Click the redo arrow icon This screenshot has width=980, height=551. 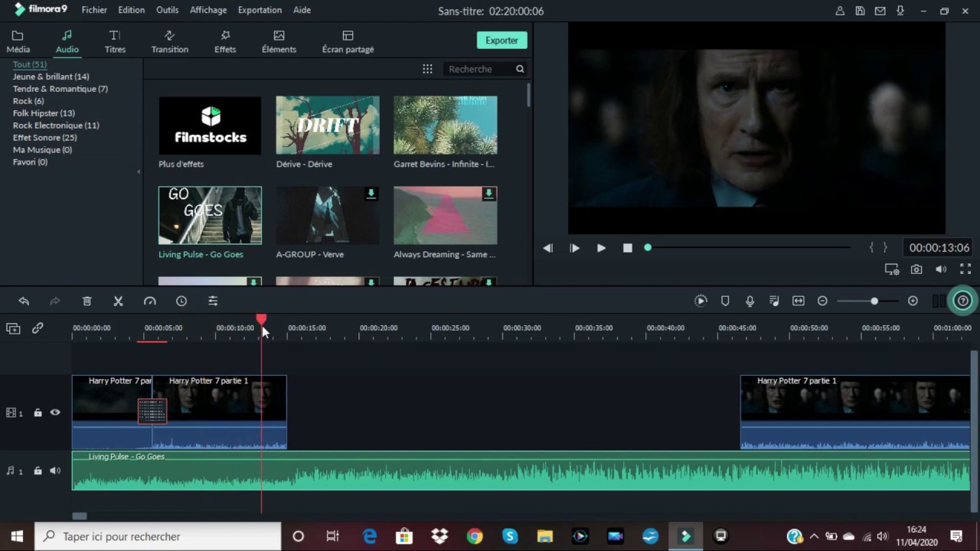55,302
